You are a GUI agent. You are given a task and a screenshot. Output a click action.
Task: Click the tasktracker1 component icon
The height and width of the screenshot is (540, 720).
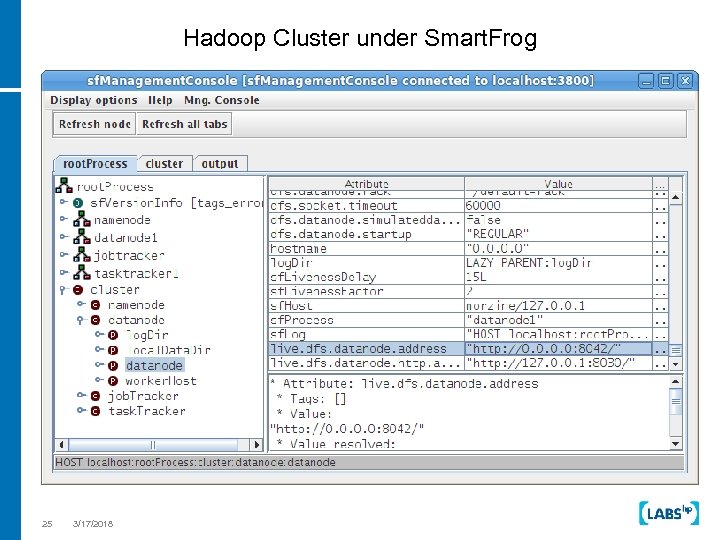82,272
